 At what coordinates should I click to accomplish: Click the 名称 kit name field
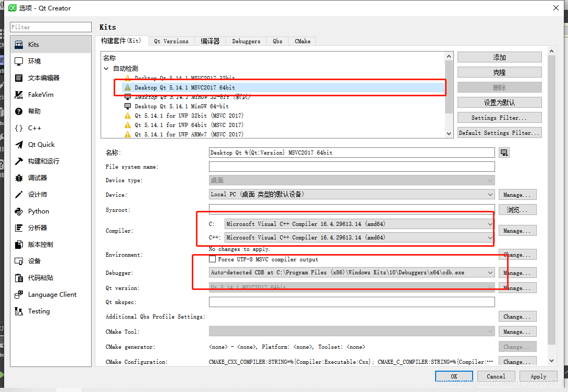point(352,153)
